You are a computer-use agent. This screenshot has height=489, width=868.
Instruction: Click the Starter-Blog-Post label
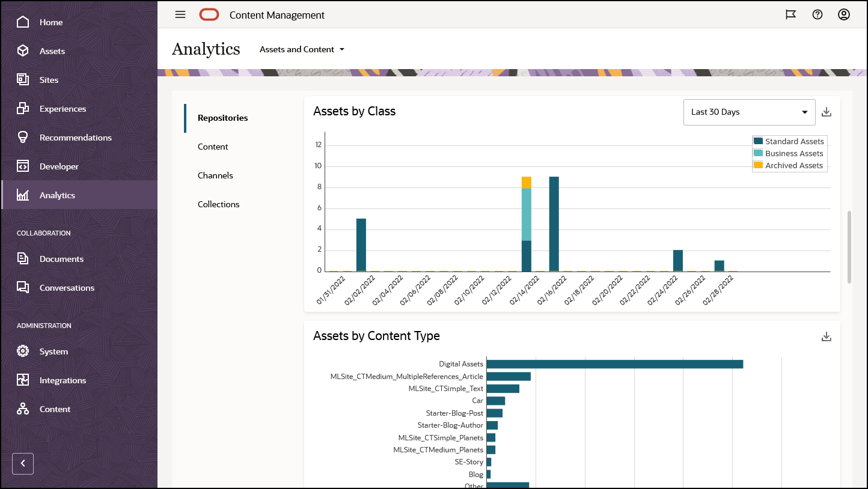[x=454, y=413]
